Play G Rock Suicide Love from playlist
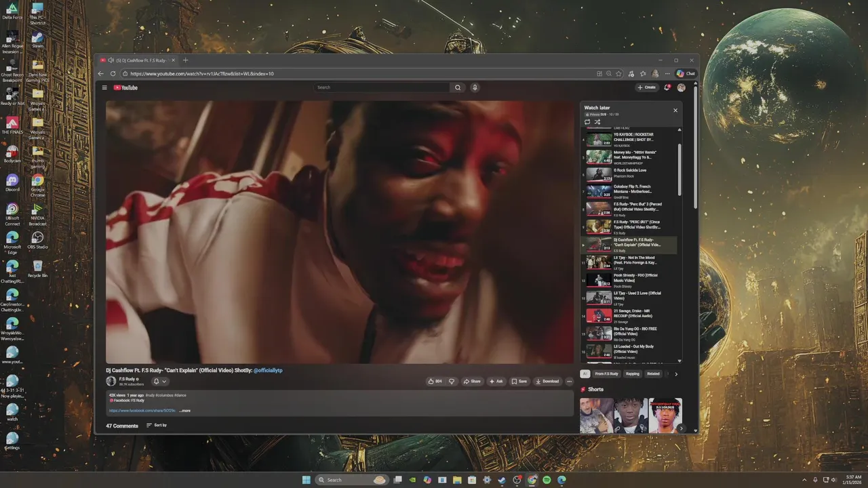Image resolution: width=868 pixels, height=488 pixels. (631, 173)
